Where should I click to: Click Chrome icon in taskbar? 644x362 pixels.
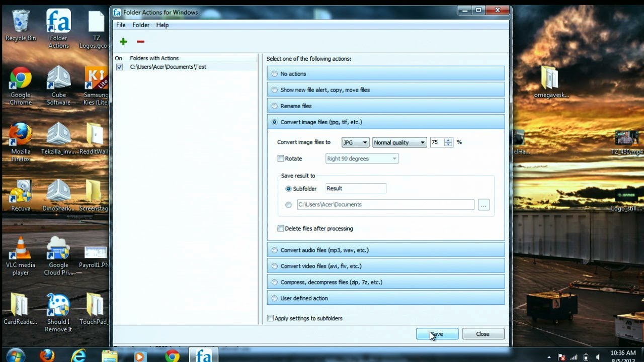coord(172,355)
